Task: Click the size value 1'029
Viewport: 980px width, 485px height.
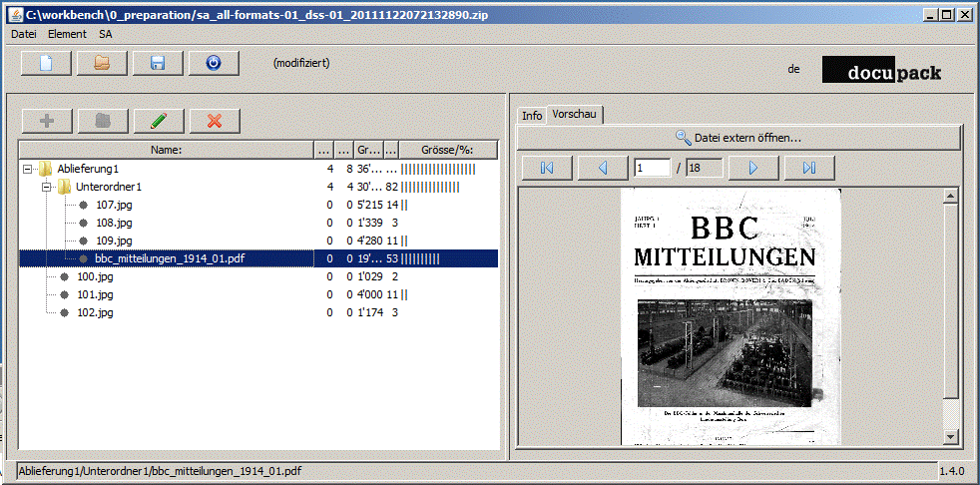Action: coord(370,276)
